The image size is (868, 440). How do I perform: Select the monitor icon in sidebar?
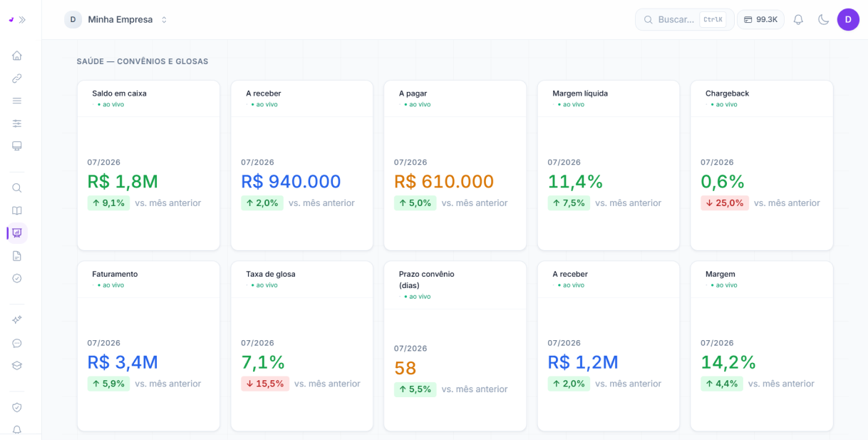click(17, 146)
